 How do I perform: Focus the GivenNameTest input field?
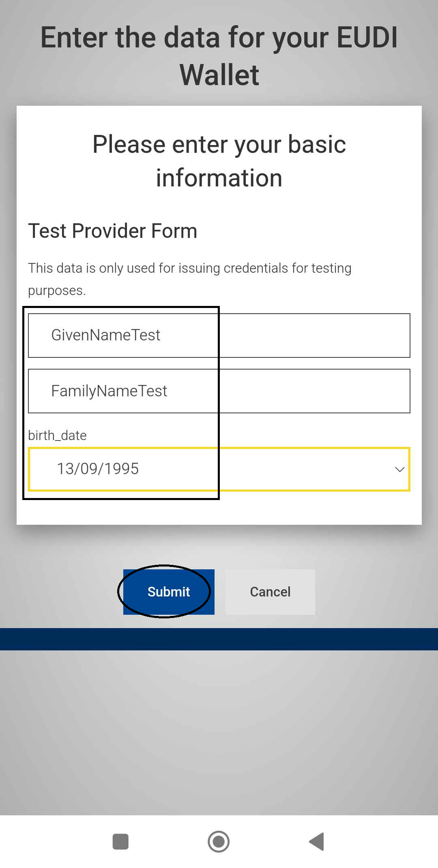219,336
